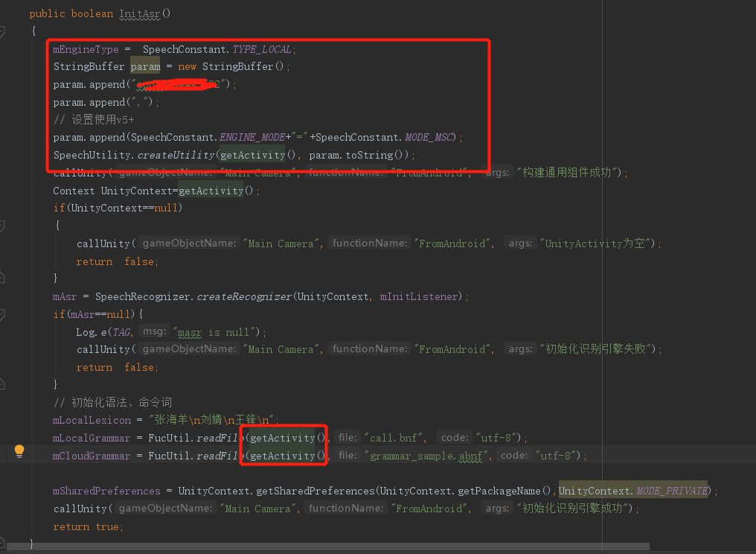Click the mLocalGrammar variable
This screenshot has width=756, height=554.
pyautogui.click(x=92, y=438)
